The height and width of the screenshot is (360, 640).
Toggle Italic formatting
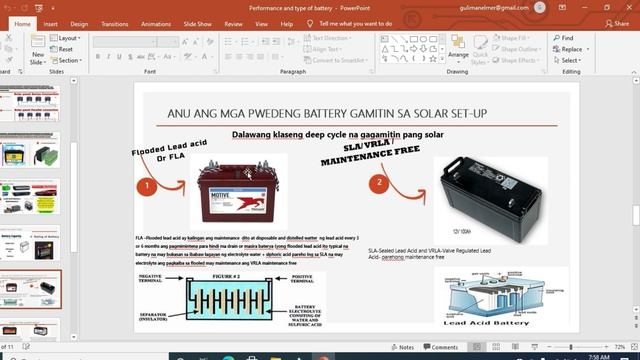(x=108, y=57)
